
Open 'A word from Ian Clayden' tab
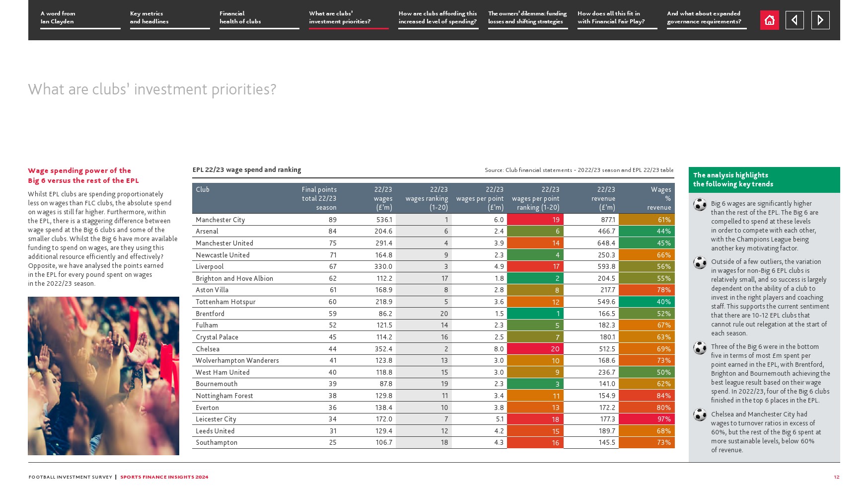(x=80, y=18)
